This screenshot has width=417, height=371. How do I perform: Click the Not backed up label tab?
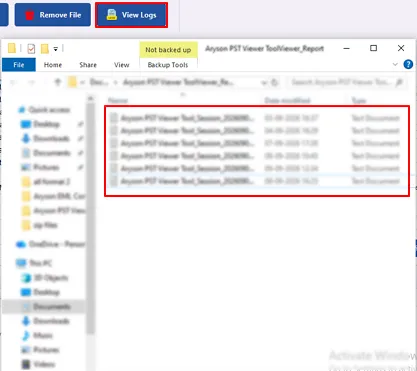[x=168, y=50]
